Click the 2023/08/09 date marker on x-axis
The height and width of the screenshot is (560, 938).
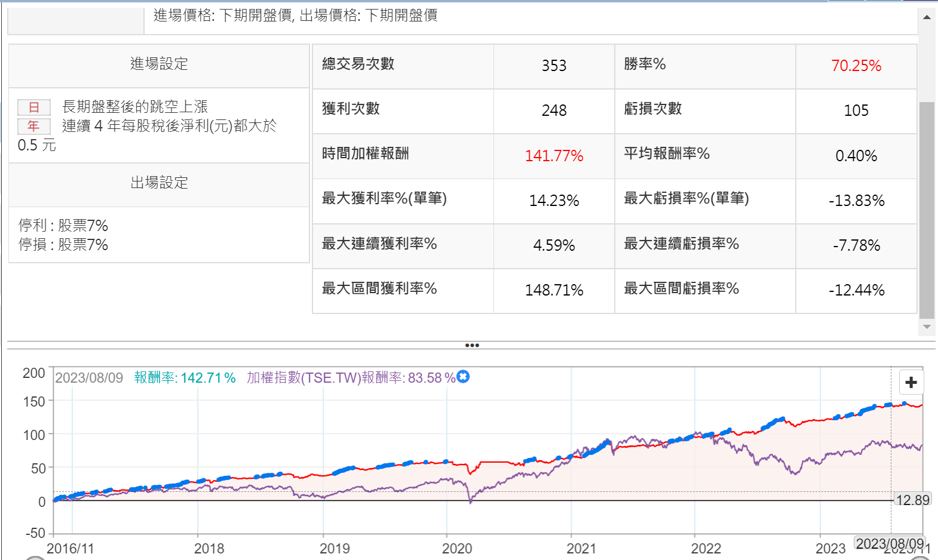click(890, 543)
